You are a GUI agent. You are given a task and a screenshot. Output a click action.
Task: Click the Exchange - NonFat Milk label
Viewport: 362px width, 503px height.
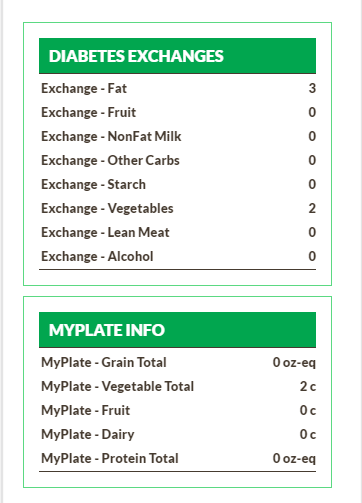point(111,137)
